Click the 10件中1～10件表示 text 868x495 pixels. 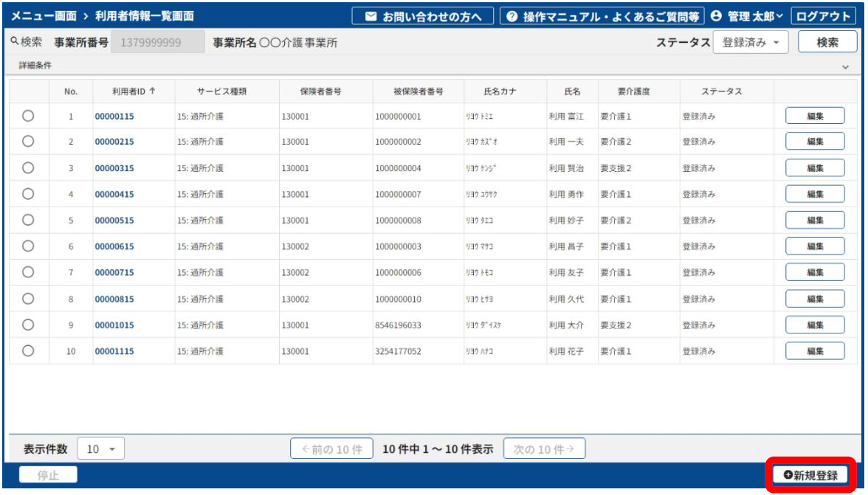click(438, 449)
